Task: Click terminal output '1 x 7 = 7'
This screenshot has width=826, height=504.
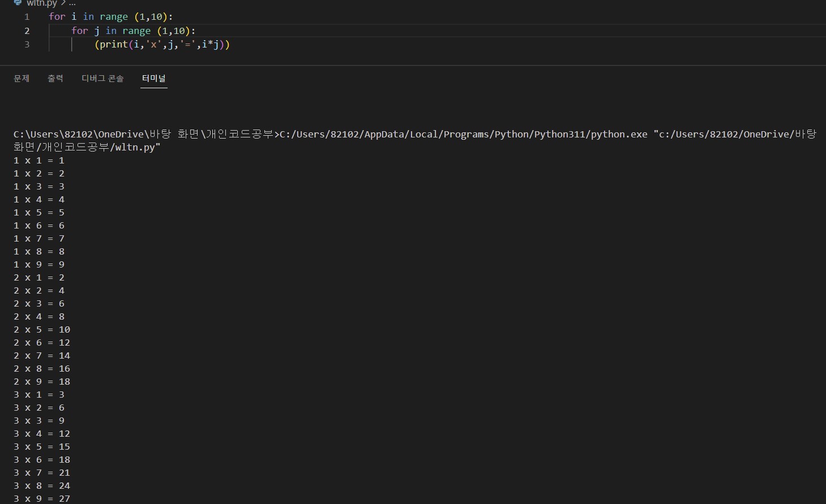Action: coord(39,239)
